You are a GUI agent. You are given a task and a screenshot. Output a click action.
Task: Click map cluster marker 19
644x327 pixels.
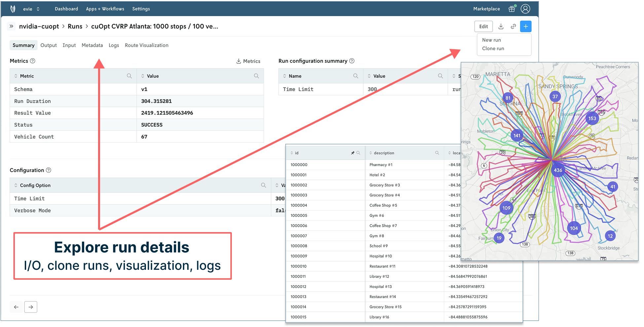[x=499, y=238]
